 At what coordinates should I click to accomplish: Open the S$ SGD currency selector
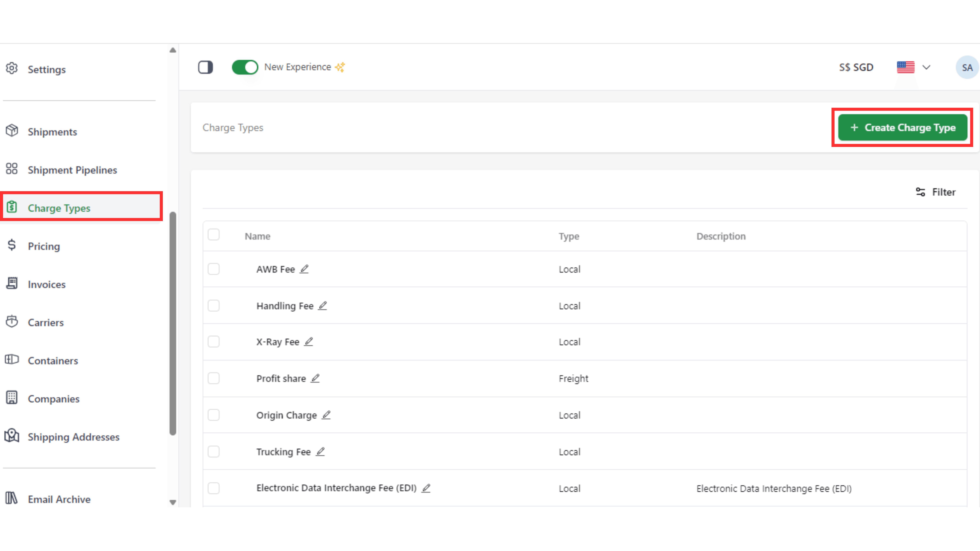[x=856, y=67]
